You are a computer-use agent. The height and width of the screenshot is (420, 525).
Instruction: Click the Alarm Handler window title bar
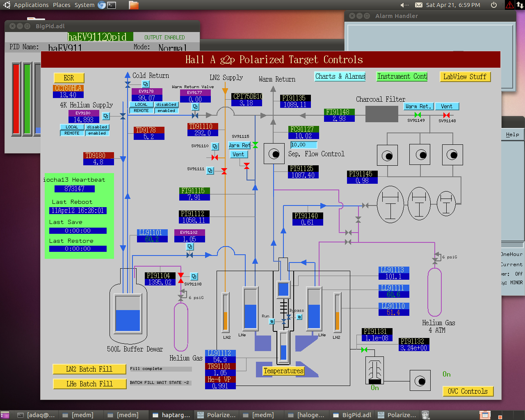pos(431,16)
